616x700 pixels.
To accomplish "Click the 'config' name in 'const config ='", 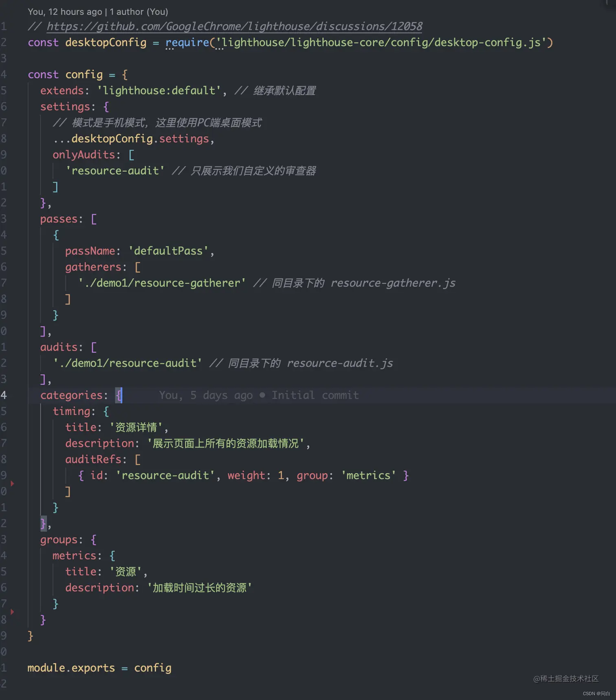I will point(84,75).
